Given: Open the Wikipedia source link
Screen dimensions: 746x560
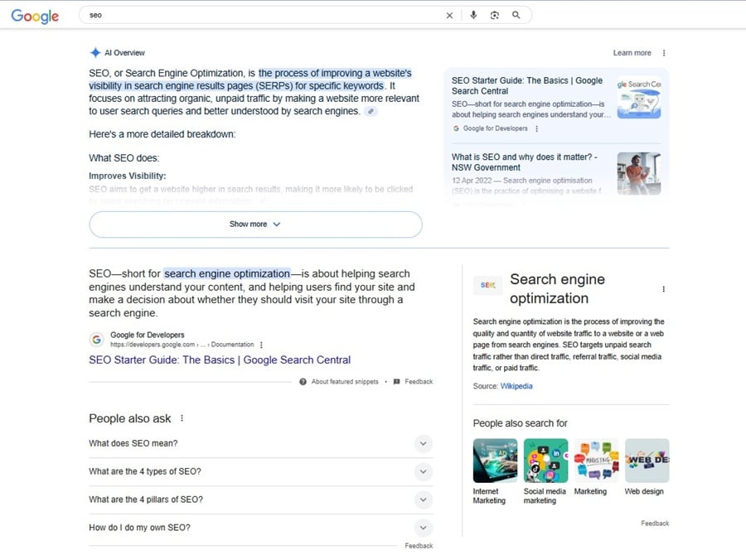Looking at the screenshot, I should (517, 386).
